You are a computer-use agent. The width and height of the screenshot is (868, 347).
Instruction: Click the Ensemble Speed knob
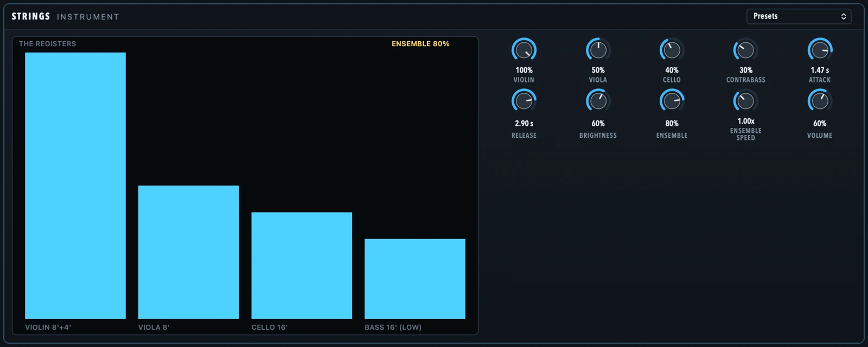coord(746,101)
